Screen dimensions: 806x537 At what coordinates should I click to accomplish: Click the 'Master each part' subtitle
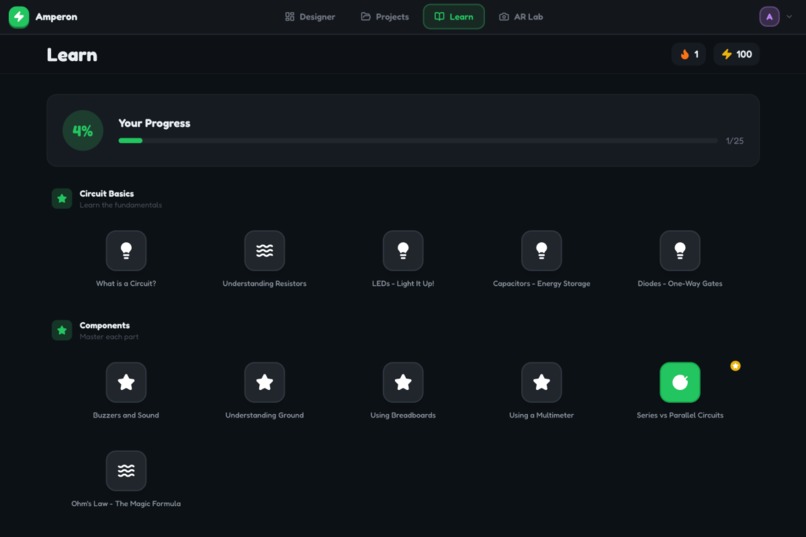click(109, 337)
